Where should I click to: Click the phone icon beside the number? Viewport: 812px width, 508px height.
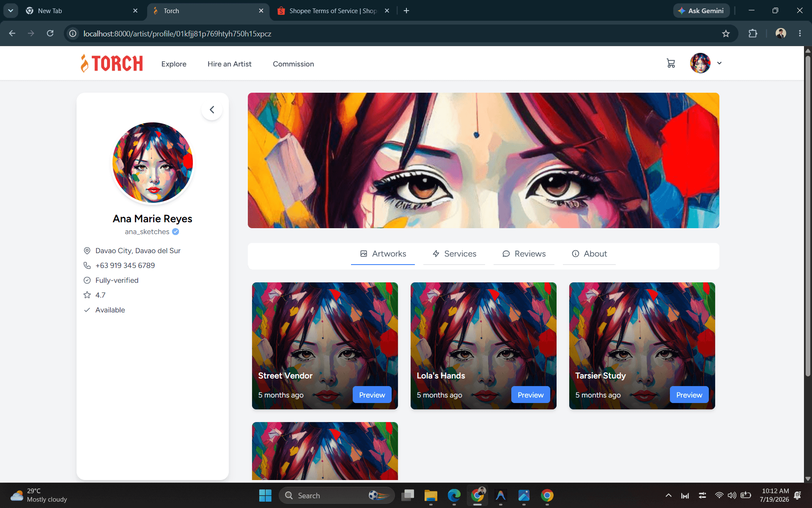click(x=87, y=265)
